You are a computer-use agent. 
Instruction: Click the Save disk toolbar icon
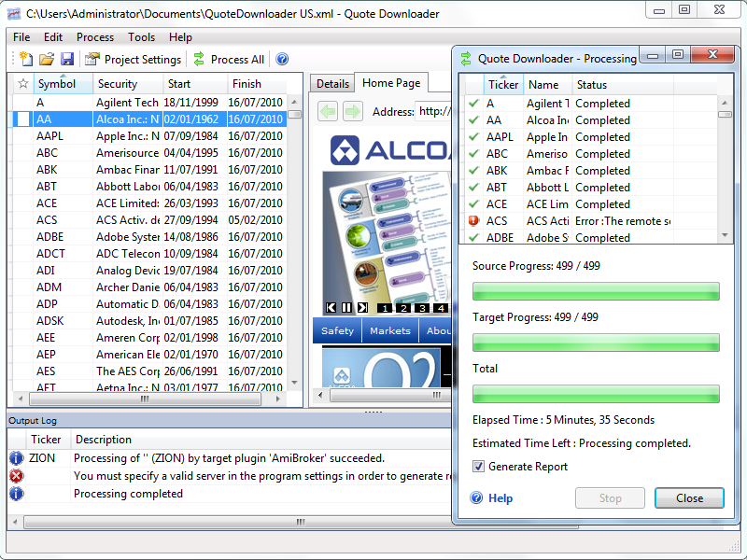point(67,59)
